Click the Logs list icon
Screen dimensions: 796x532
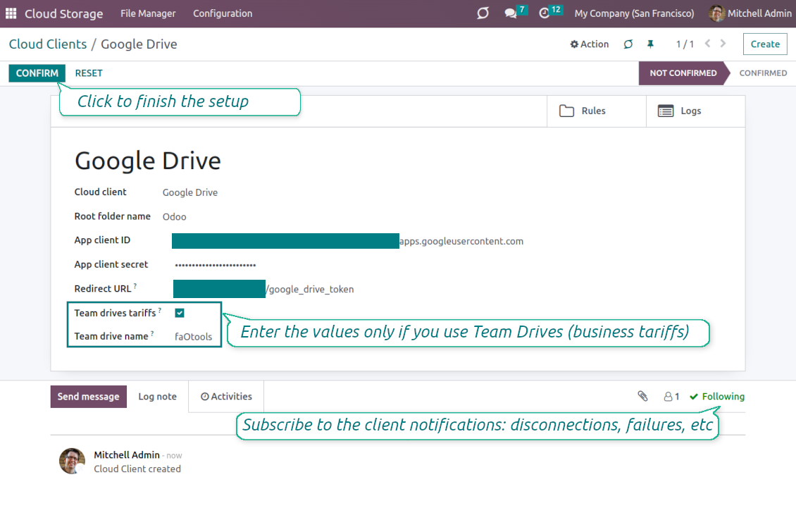tap(666, 111)
